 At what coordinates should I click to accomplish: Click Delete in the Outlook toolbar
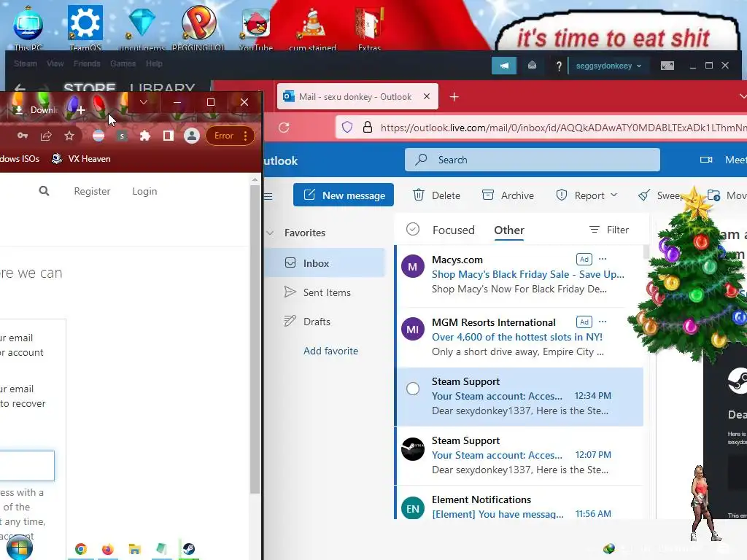point(436,195)
